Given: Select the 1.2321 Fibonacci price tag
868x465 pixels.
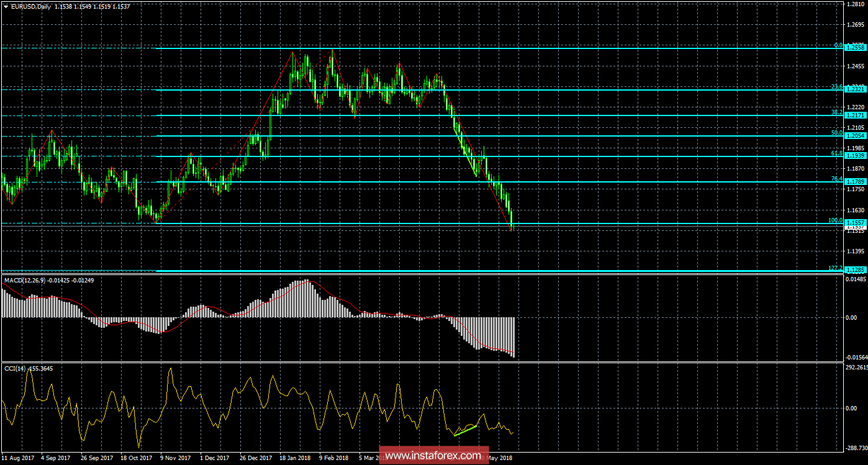Looking at the screenshot, I should pyautogui.click(x=856, y=89).
